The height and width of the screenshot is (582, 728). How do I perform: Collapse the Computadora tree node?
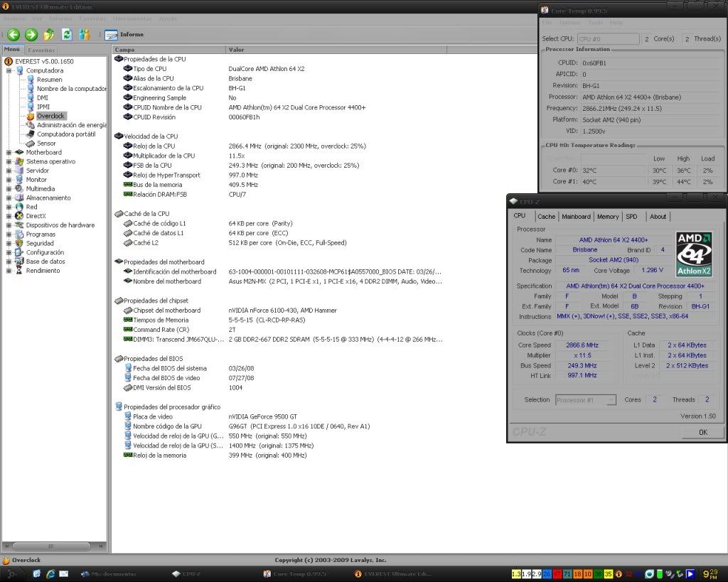9,70
